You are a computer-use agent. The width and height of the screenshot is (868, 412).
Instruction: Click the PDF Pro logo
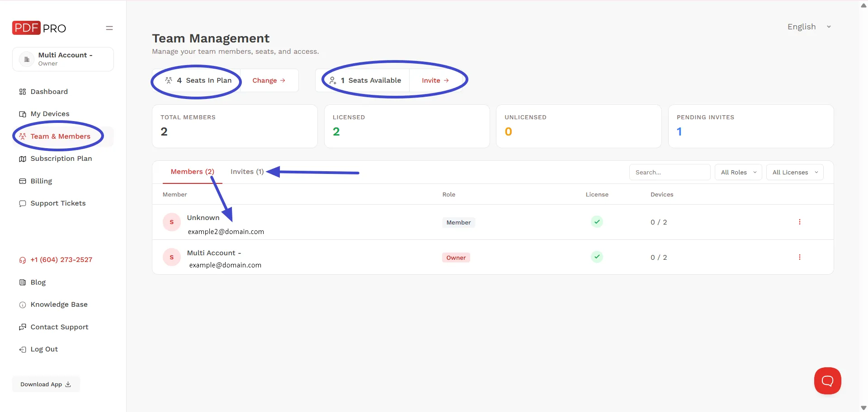(x=39, y=28)
